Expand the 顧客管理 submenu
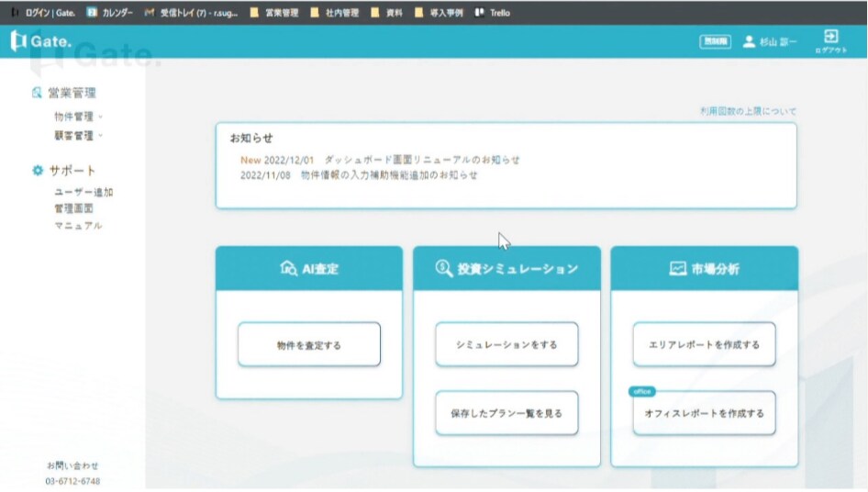Screen dimensions: 868x492 coord(78,136)
